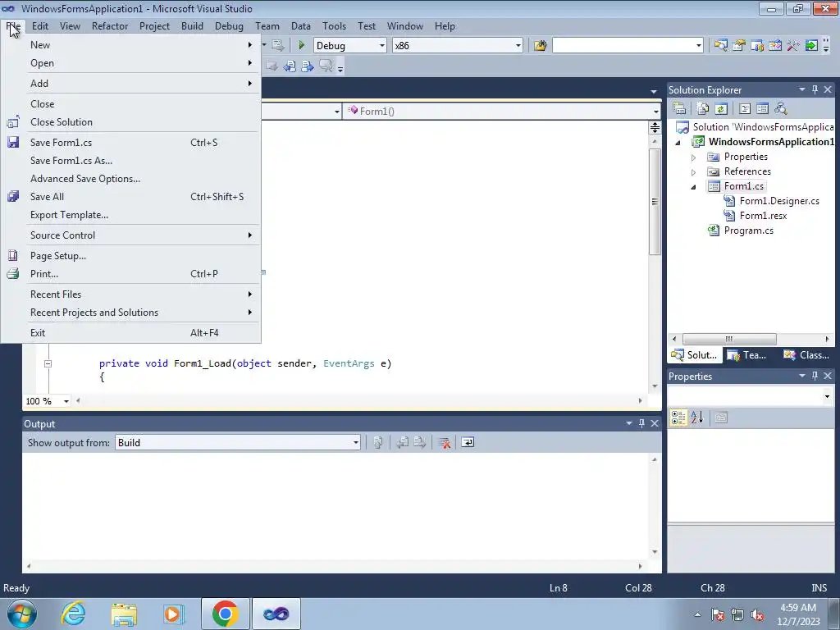Image resolution: width=840 pixels, height=630 pixels.
Task: Collapse the Form1.cs tree node
Action: pos(693,187)
